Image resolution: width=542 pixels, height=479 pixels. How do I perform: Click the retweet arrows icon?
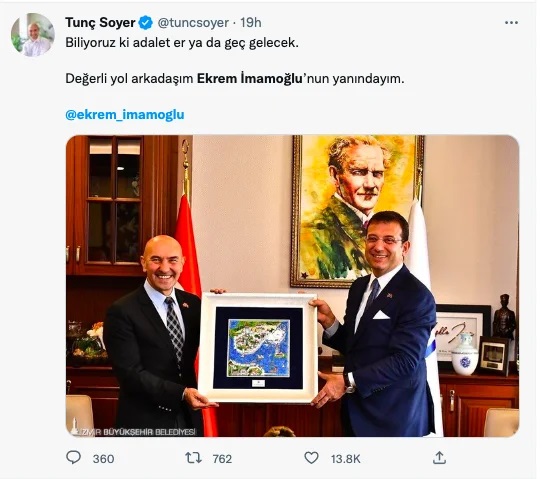click(194, 458)
